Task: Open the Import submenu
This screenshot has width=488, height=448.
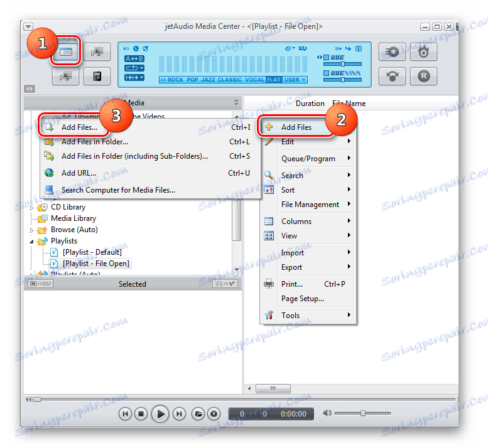Action: pos(308,253)
